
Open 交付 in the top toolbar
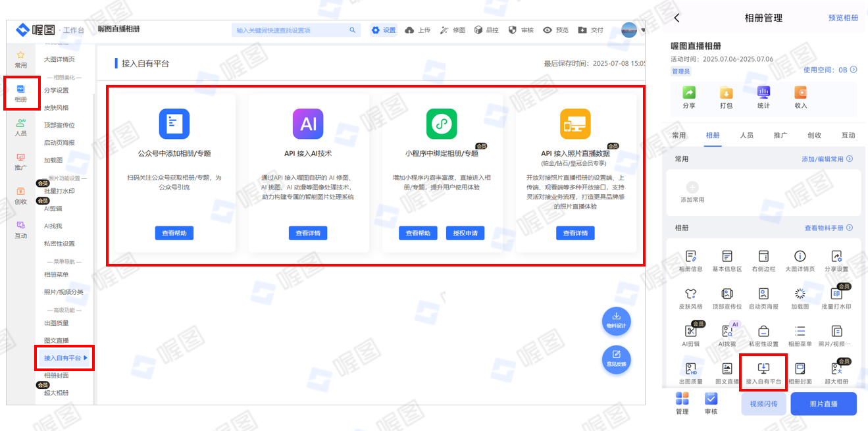[591, 30]
